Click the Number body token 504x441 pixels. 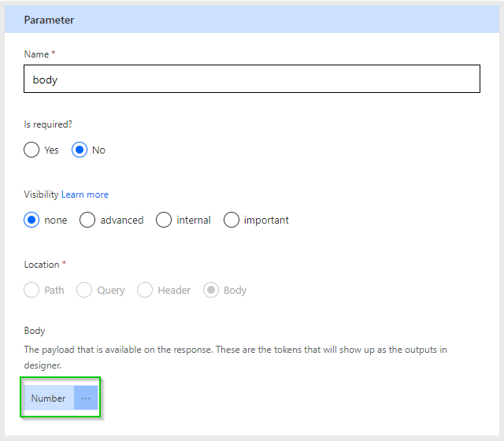(48, 398)
